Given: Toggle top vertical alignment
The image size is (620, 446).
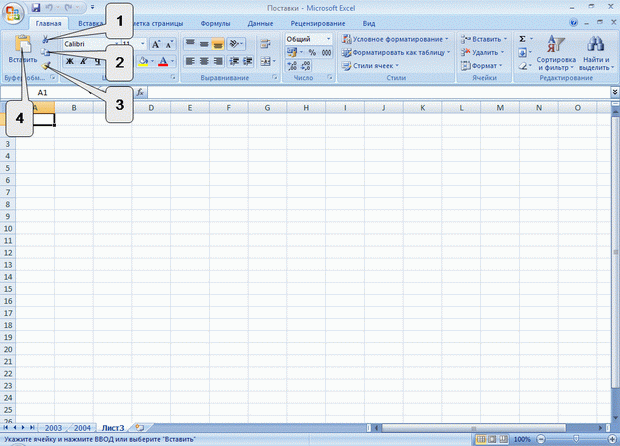Looking at the screenshot, I should 190,44.
